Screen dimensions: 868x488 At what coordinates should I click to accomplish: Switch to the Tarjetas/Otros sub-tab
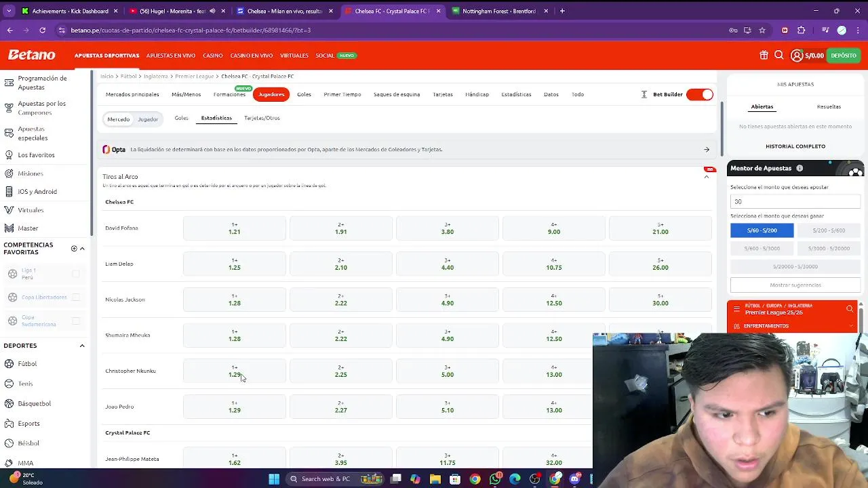tap(262, 118)
